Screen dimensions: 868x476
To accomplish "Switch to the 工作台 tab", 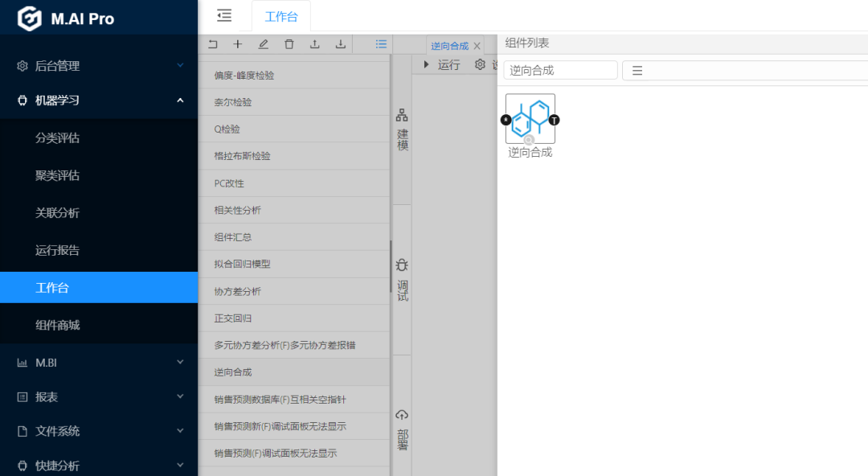I will 280,16.
